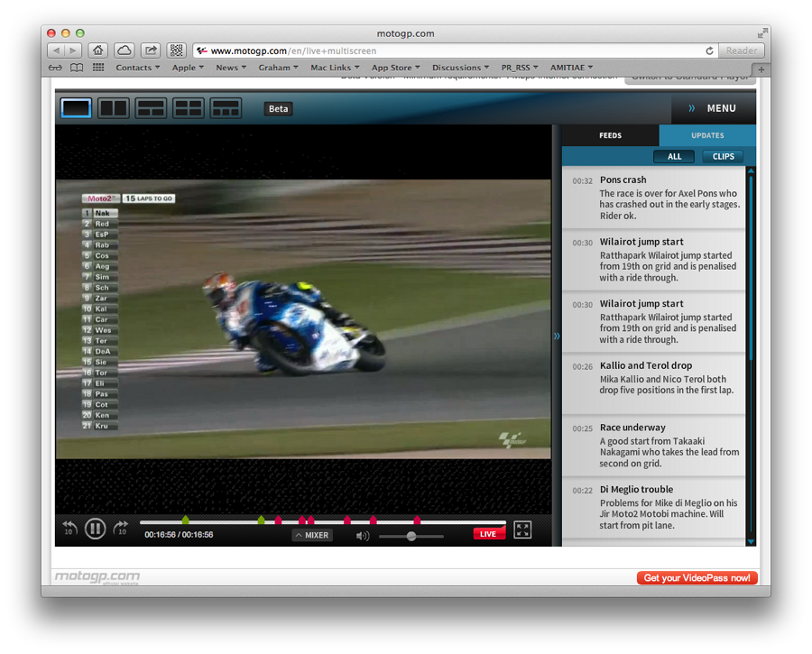Click the video timeline progress bar
Image resolution: width=812 pixels, height=654 pixels.
coord(322,522)
